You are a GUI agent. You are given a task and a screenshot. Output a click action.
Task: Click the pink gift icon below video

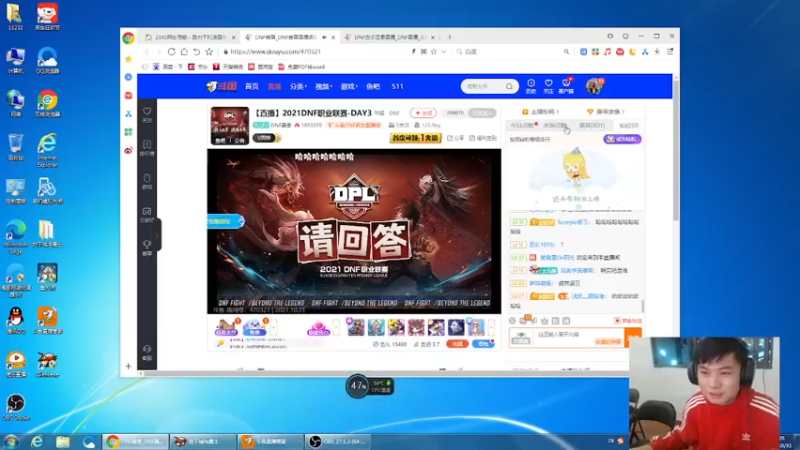(x=318, y=328)
